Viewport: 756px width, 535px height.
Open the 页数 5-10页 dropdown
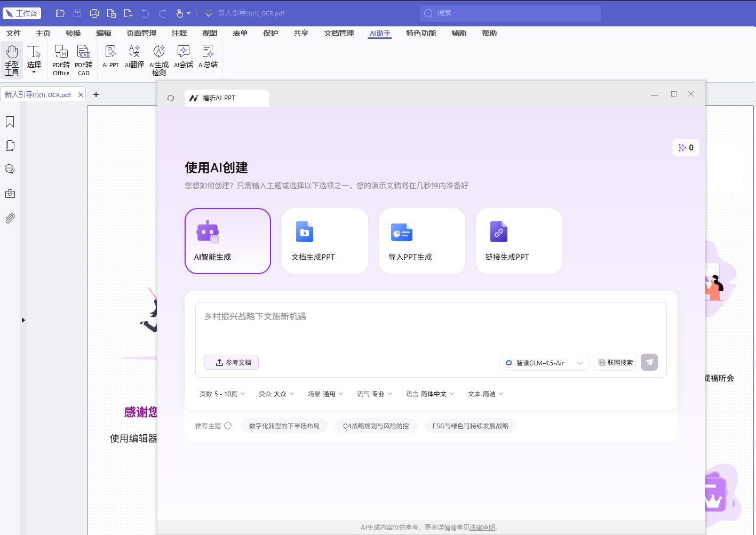pos(222,394)
